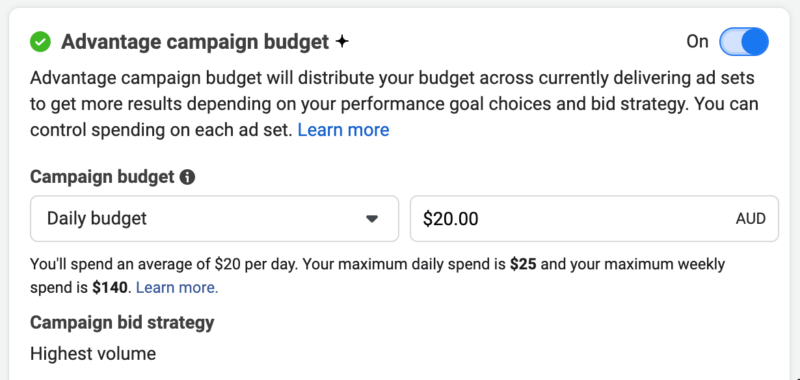Click the On label beside the switch

click(x=697, y=42)
